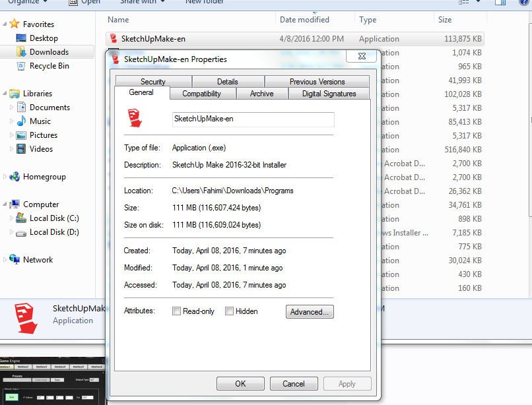This screenshot has width=532, height=405.
Task: Click the SketchUp icon beside the filename field
Action: pos(135,118)
